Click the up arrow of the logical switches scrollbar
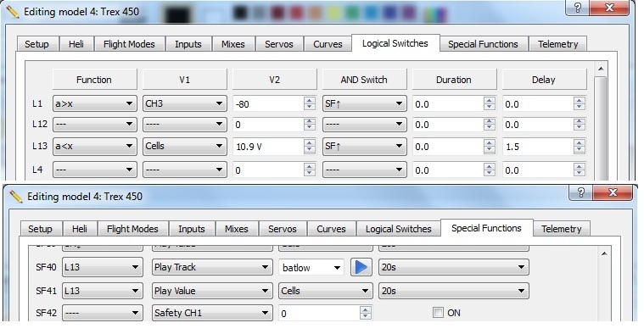Image resolution: width=644 pixels, height=334 pixels. point(601,69)
